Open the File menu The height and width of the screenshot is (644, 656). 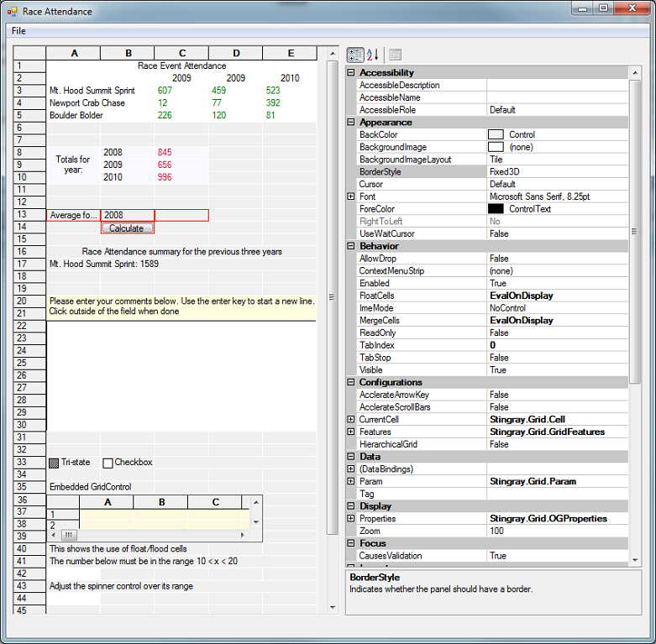click(x=18, y=31)
